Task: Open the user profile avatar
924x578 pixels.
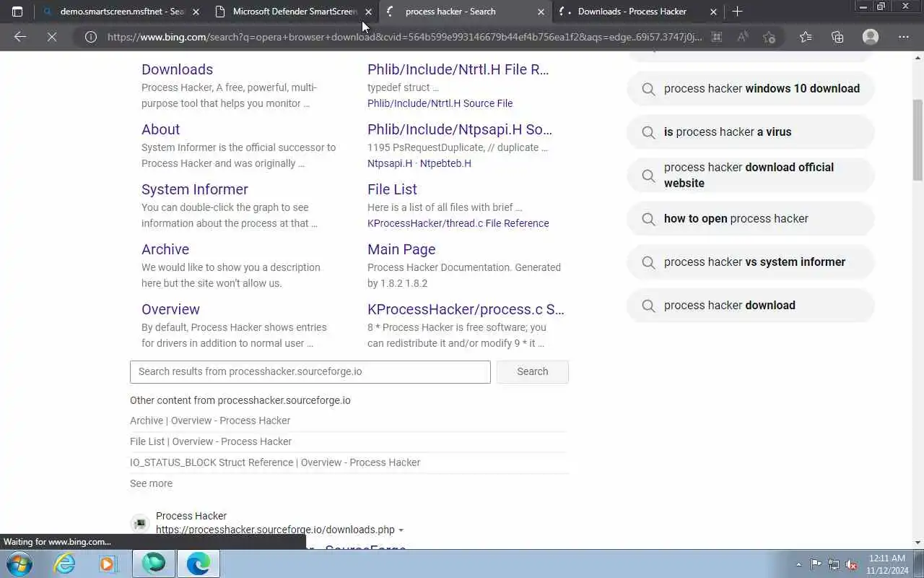Action: click(x=871, y=37)
